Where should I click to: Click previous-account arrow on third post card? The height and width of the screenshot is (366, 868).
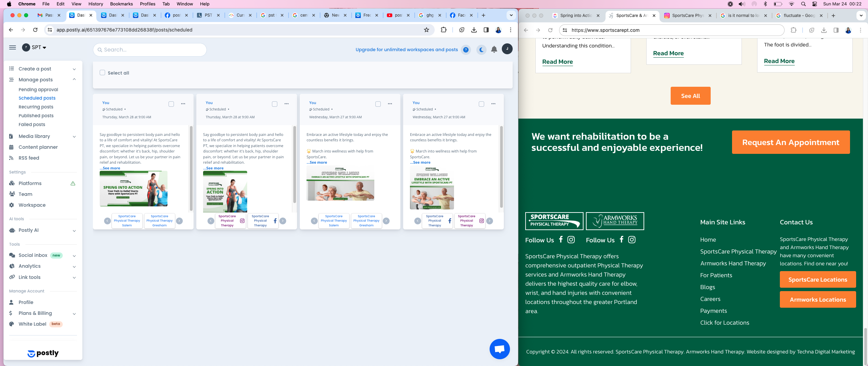tap(314, 221)
